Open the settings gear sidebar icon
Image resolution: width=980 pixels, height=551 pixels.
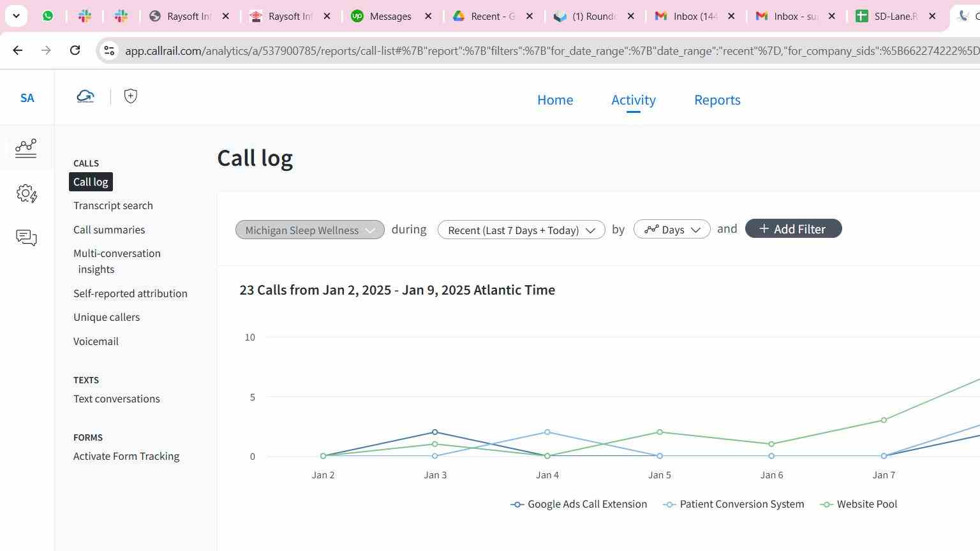(x=27, y=194)
